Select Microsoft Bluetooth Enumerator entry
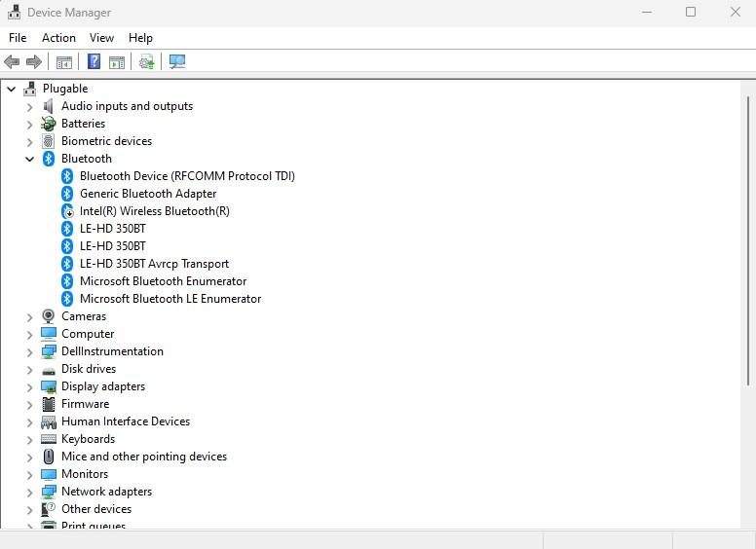Screen dimensions: 756x549 tap(163, 281)
